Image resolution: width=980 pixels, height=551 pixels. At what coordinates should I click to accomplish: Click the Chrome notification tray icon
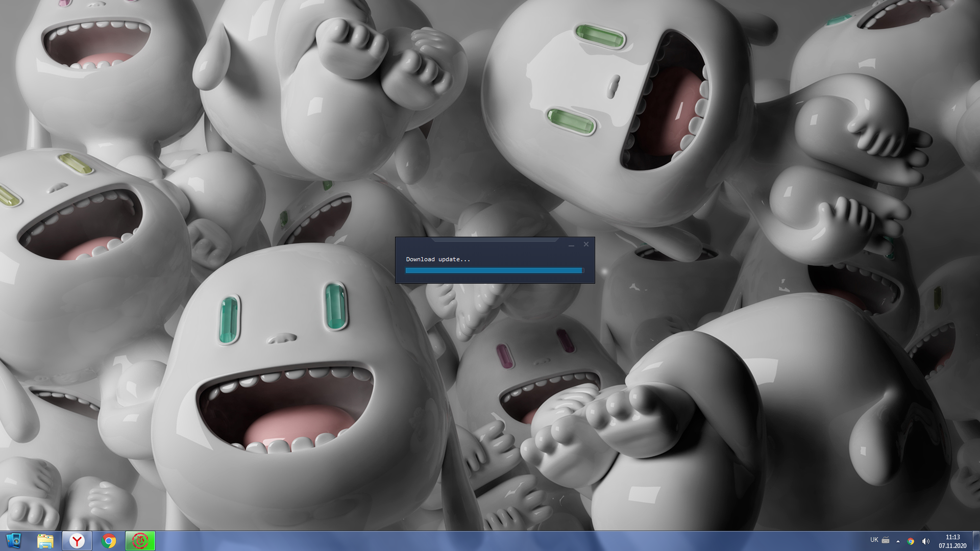[911, 541]
